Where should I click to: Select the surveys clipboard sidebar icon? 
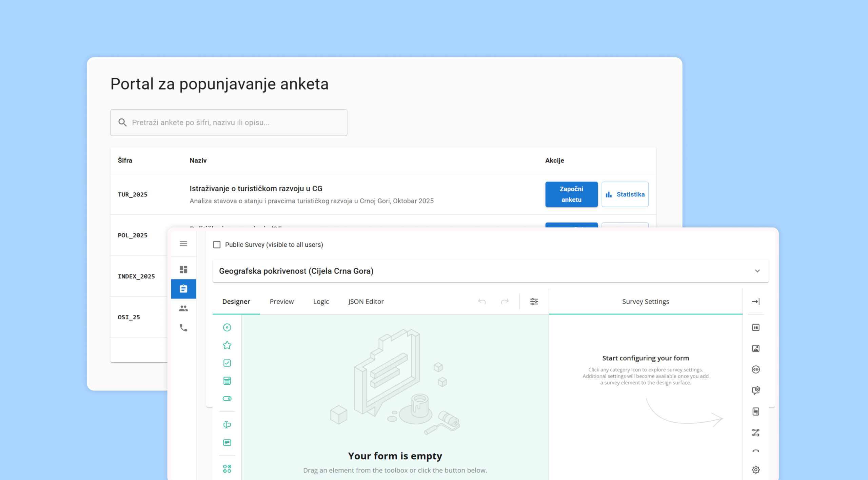pos(183,289)
